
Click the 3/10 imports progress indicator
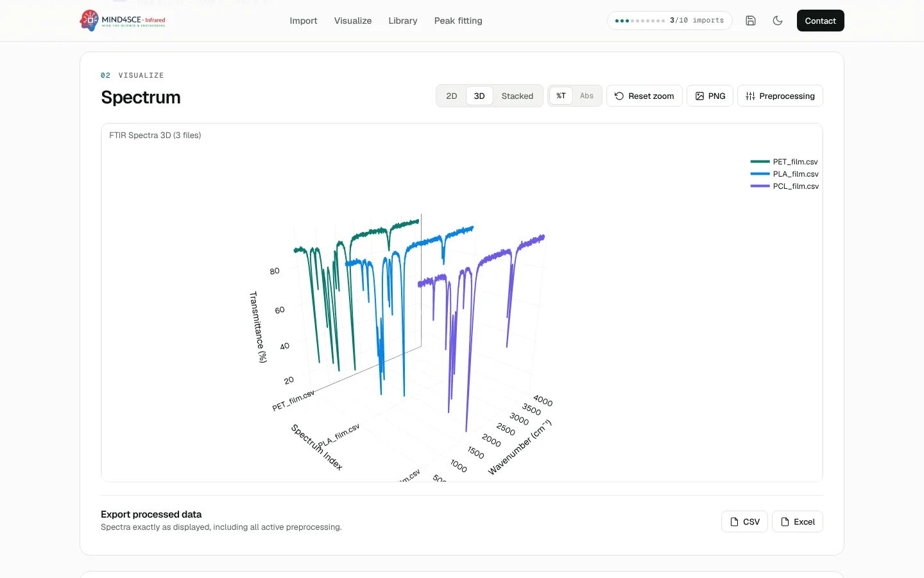[x=669, y=21]
